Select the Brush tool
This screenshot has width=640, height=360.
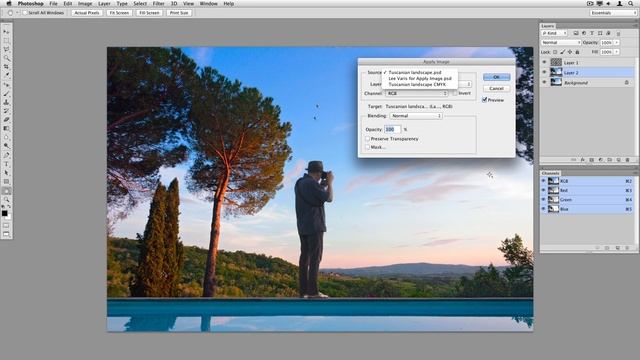[x=7, y=93]
